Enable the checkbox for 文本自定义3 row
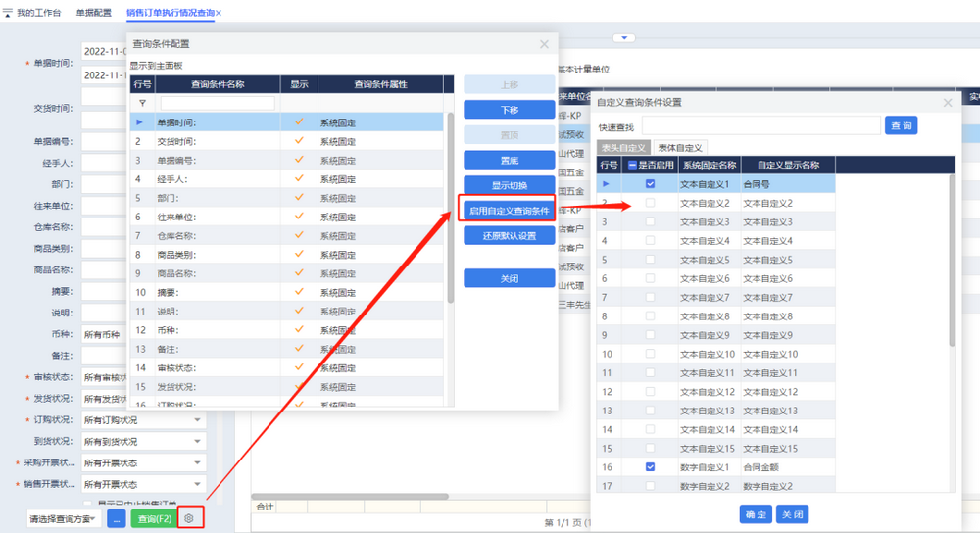The width and height of the screenshot is (980, 533). pyautogui.click(x=650, y=221)
